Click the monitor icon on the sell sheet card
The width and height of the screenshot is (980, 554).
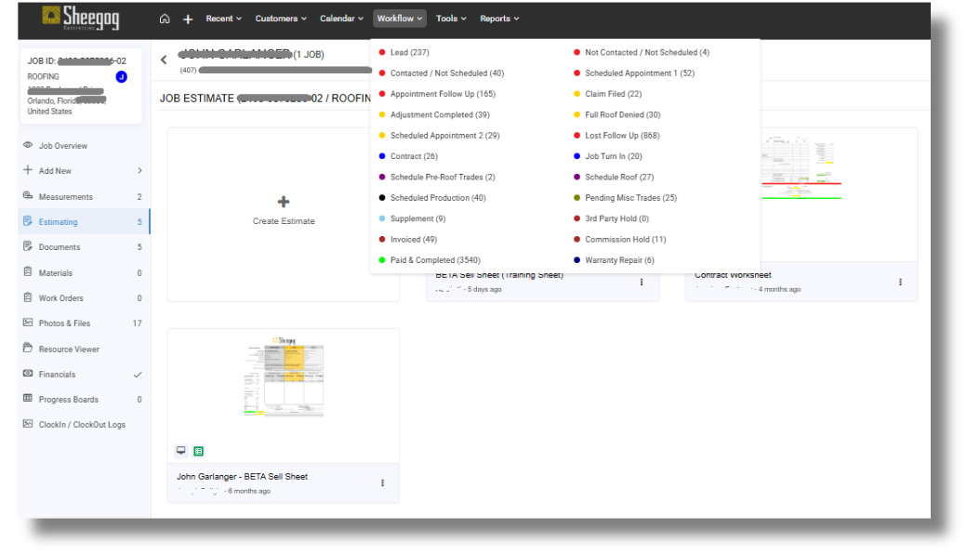[180, 451]
